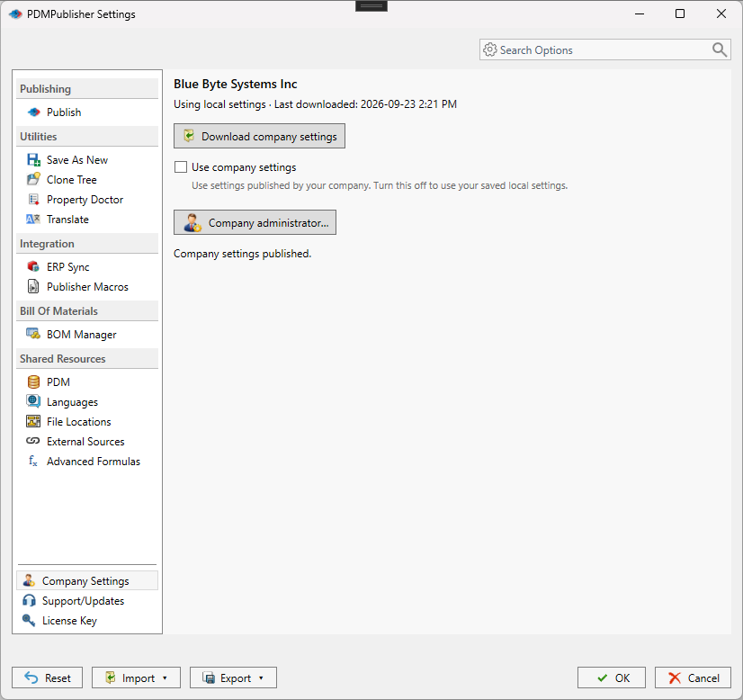Open the License Key page

tap(87, 621)
